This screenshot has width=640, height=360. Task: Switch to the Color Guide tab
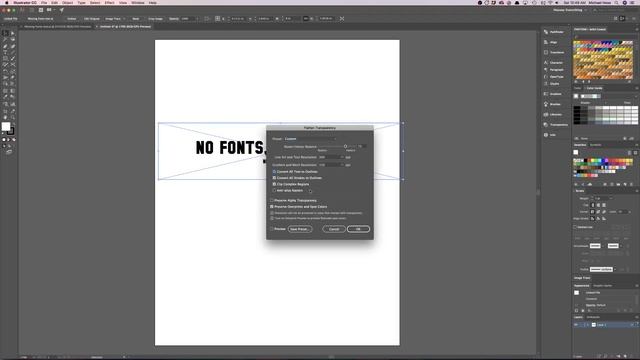click(594, 88)
